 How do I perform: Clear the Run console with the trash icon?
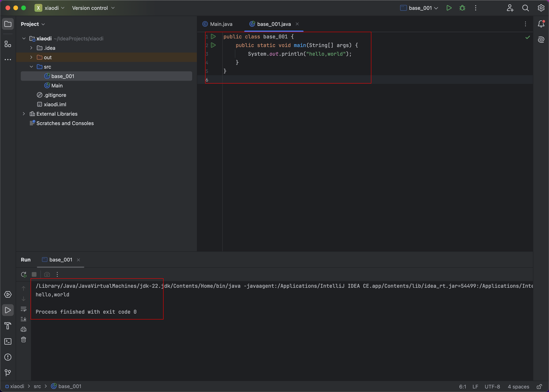23,339
